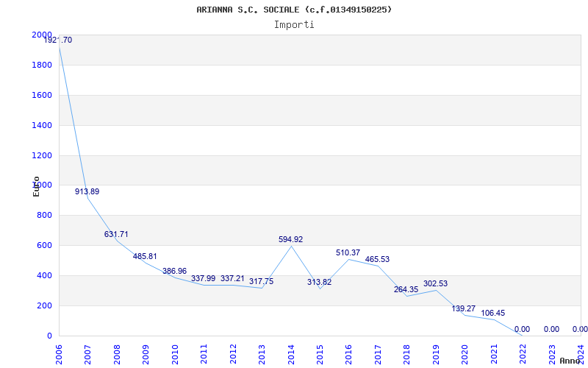Select the 485.81 data label
The image size is (588, 368).
click(145, 256)
